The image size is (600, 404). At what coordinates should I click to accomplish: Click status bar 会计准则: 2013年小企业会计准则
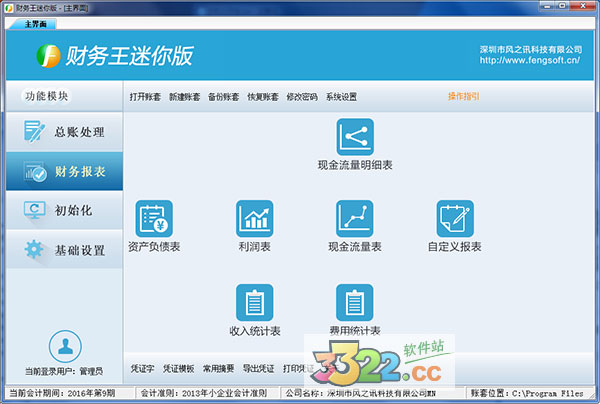coord(204,393)
